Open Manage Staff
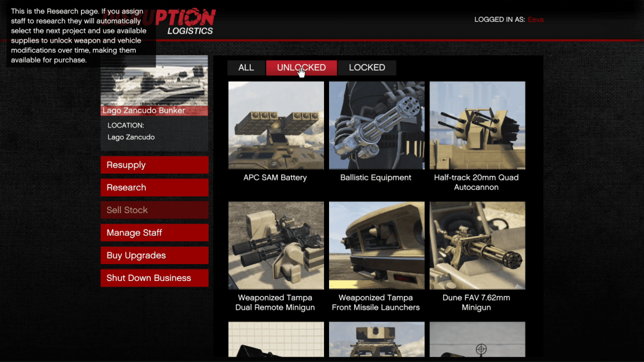 coord(155,233)
